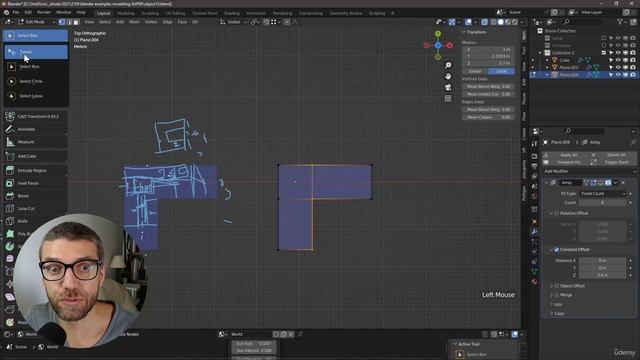Viewport: 640px width, 360px height.
Task: Select the Loop Cut tool
Action: tap(36, 209)
